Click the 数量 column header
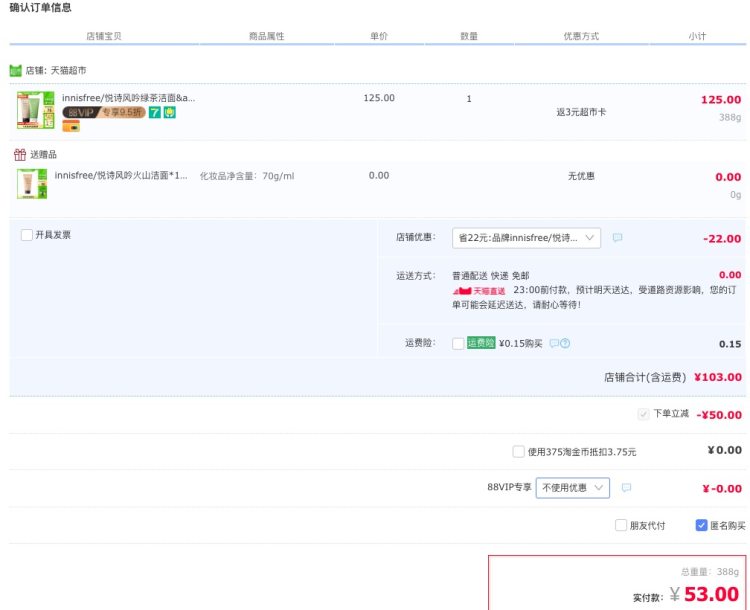 pyautogui.click(x=469, y=36)
